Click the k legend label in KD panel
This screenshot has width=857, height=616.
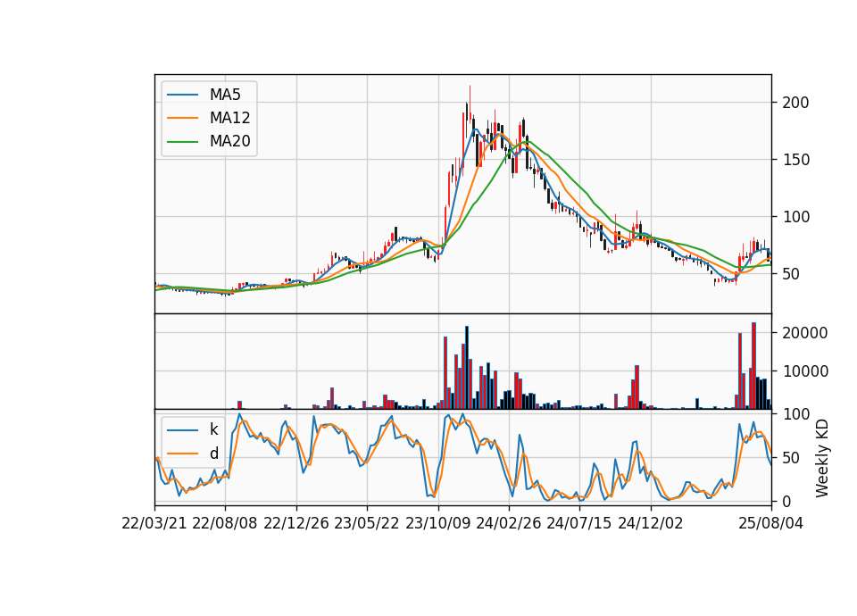coord(213,429)
